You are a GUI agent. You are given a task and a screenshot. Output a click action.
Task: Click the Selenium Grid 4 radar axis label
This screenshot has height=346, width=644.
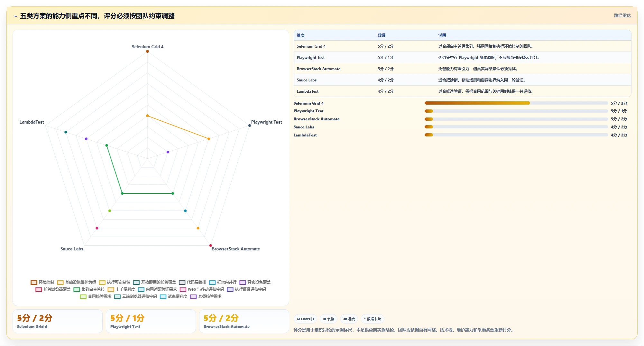[x=148, y=47]
